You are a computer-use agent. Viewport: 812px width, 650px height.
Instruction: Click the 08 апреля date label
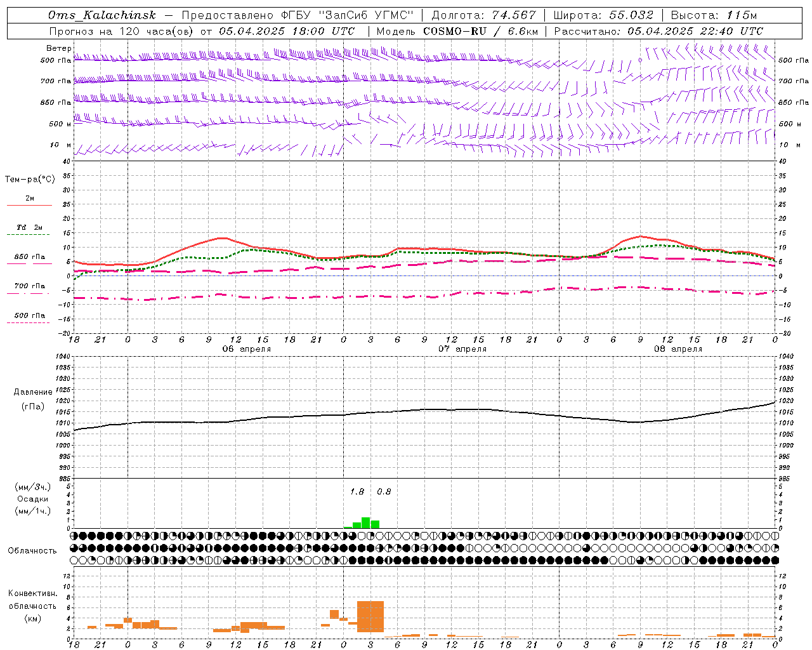678,349
